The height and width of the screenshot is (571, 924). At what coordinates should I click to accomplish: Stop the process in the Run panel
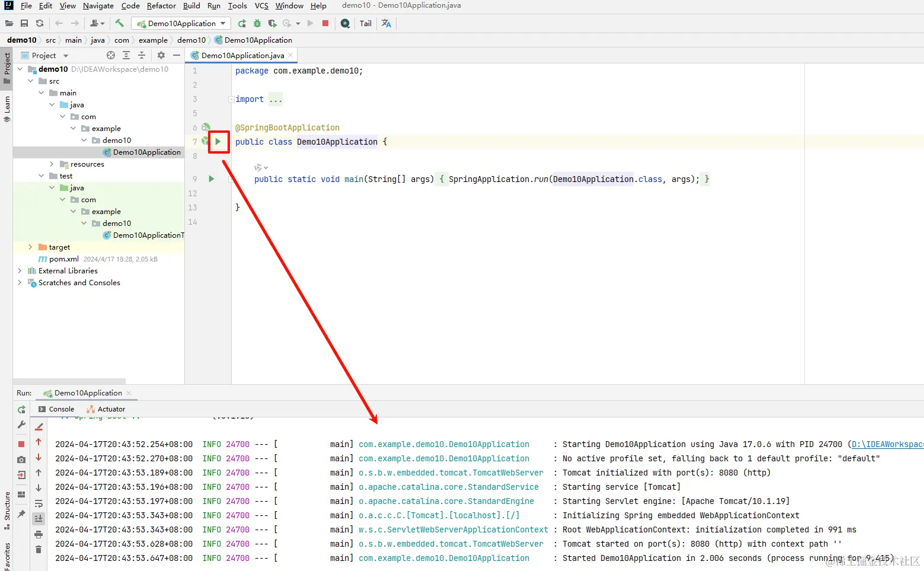[21, 444]
